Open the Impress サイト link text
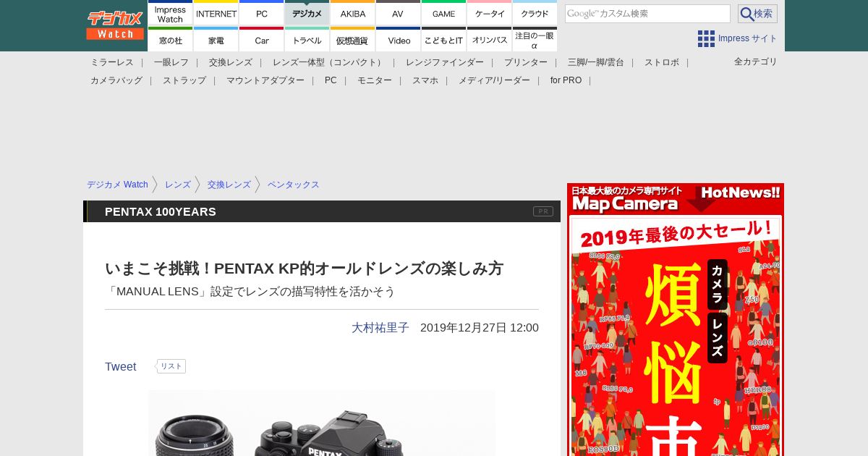The image size is (868, 456). click(x=747, y=38)
